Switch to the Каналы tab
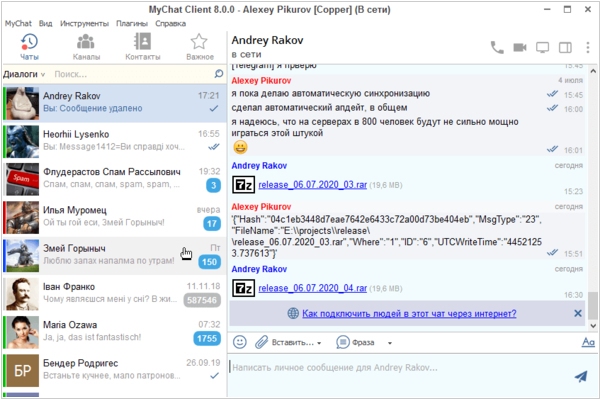Viewport: 600px width, 399px height. coord(86,47)
